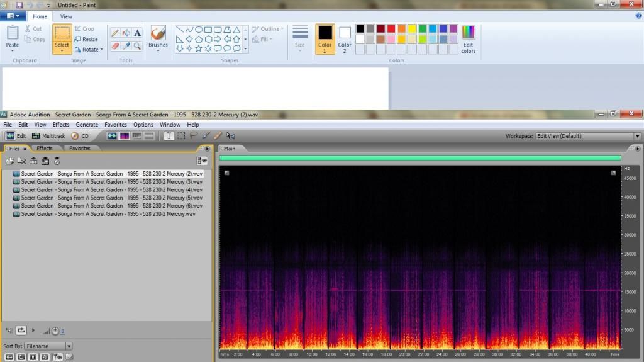Open Effects menu in Audition menu bar
644x362 pixels.
point(61,125)
